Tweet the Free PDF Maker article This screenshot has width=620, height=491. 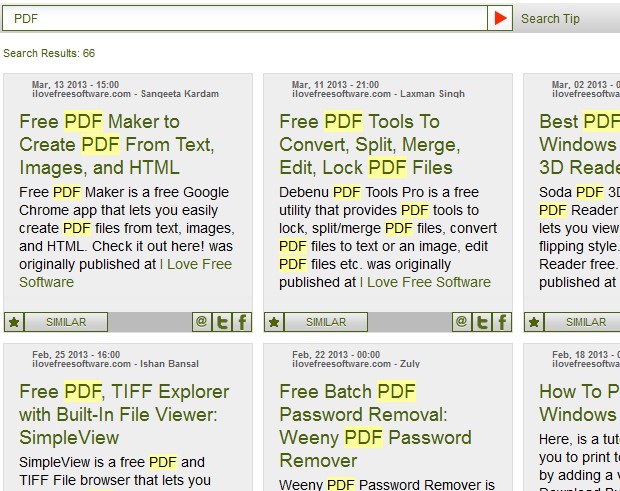tap(222, 322)
